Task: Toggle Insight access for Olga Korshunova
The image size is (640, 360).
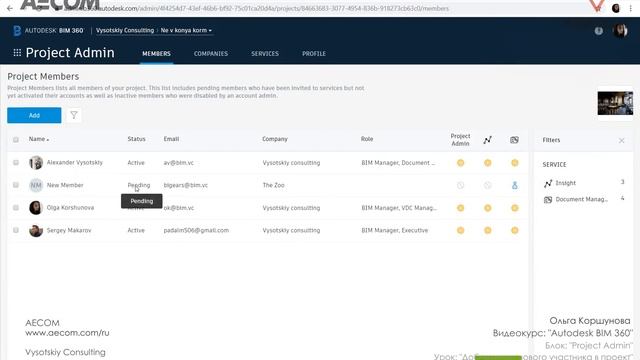Action: 487,208
